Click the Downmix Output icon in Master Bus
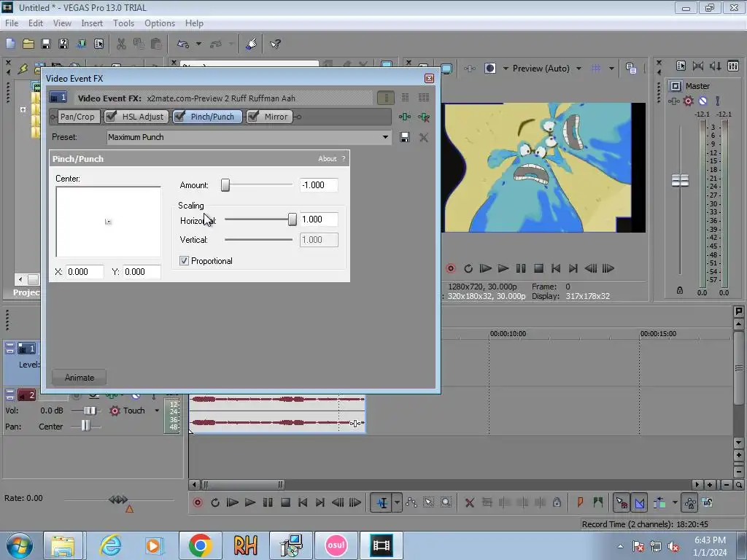This screenshot has width=747, height=560. (x=698, y=66)
